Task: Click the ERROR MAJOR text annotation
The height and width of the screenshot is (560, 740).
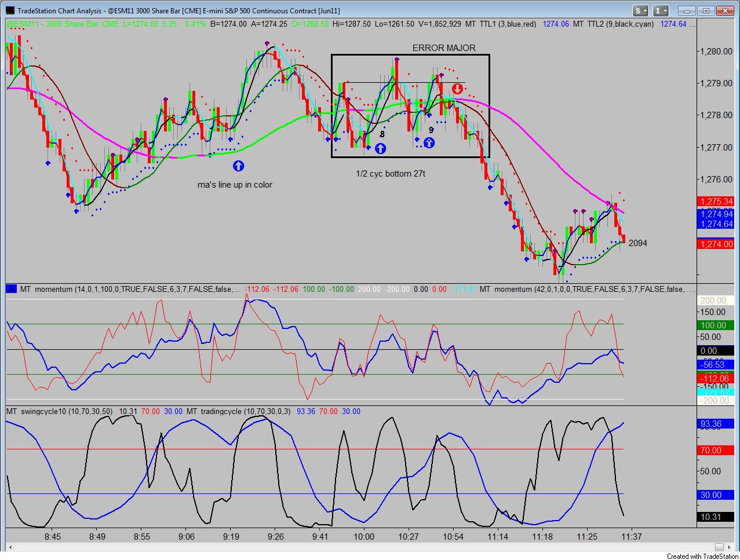Action: [x=444, y=48]
